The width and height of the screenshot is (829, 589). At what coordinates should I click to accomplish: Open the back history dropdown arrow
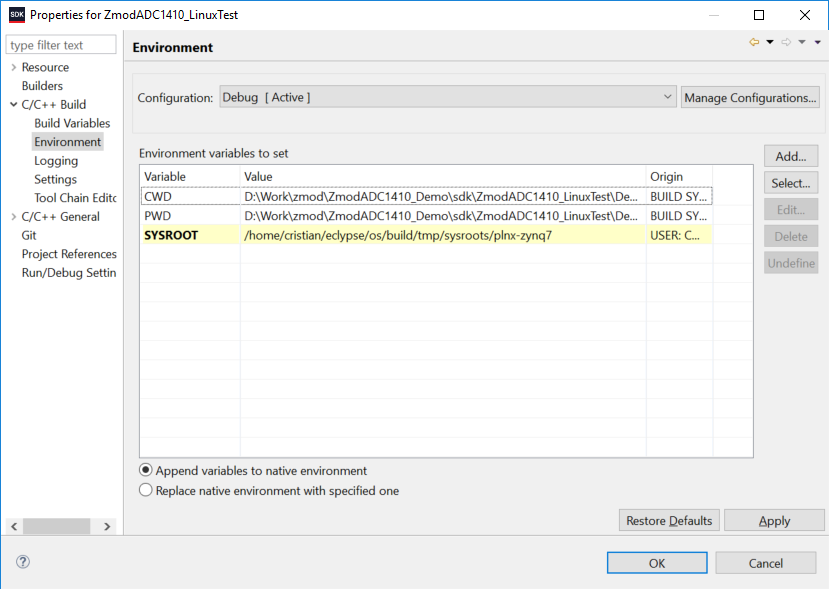tap(770, 42)
